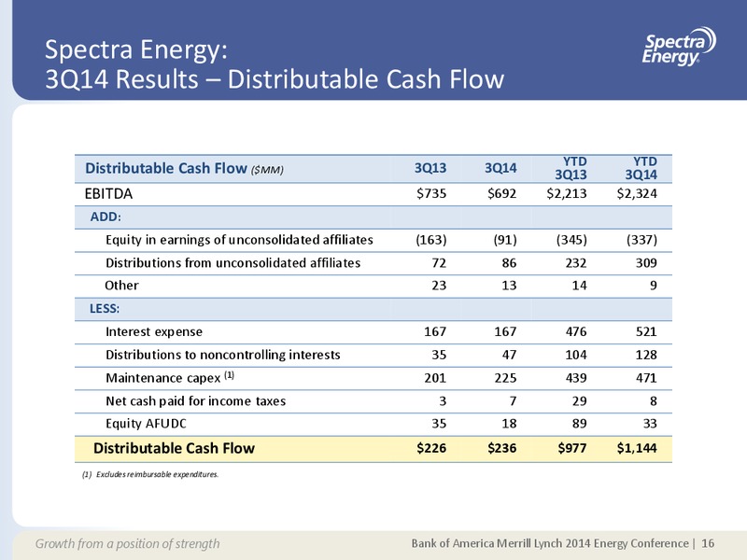The height and width of the screenshot is (560, 747).
Task: Click the '72' cell
Action: (439, 263)
